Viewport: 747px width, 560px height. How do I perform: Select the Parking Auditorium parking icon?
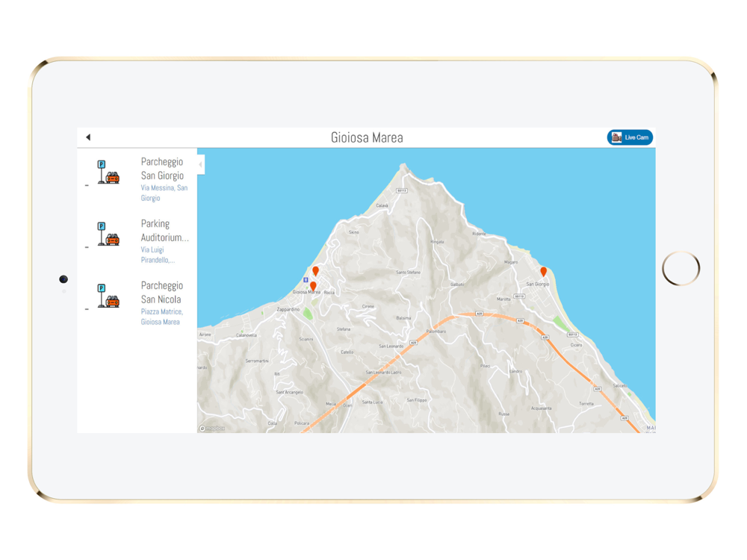pyautogui.click(x=108, y=234)
